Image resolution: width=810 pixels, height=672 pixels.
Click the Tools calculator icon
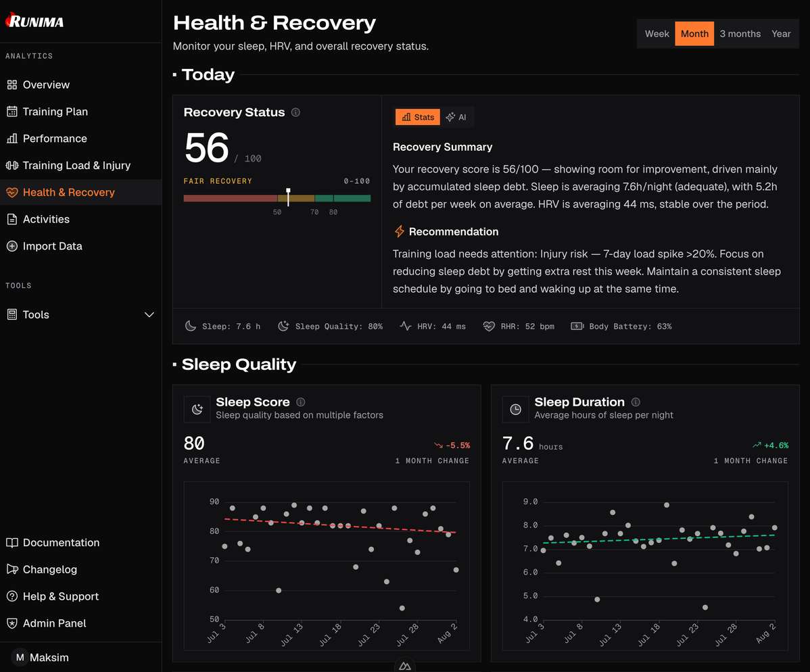pyautogui.click(x=12, y=314)
